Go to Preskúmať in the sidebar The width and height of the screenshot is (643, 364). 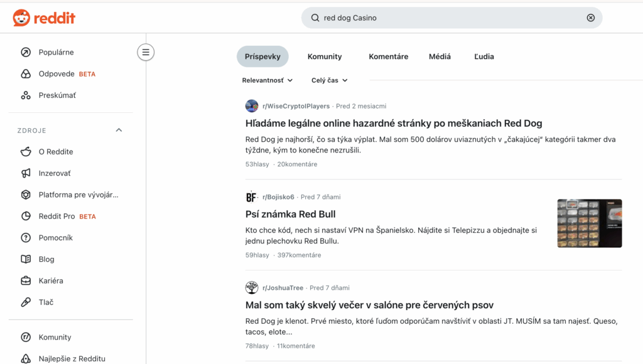tap(57, 95)
